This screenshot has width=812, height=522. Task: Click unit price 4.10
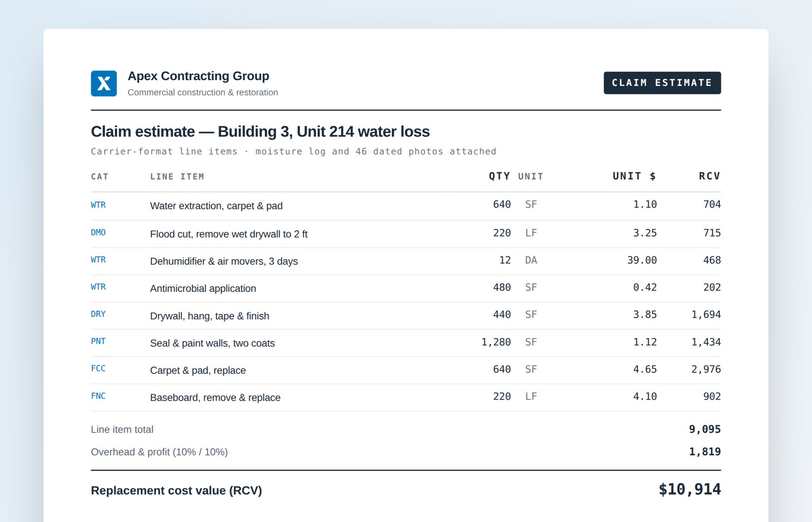point(645,396)
